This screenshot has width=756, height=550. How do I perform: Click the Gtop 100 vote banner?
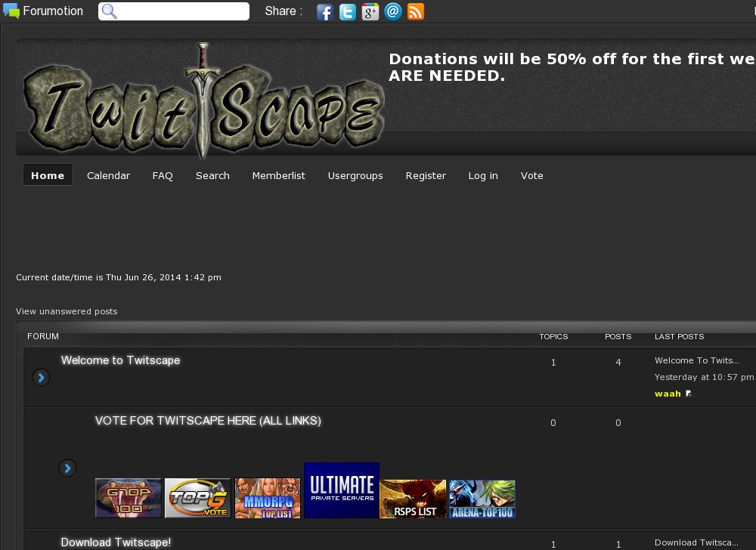[129, 498]
